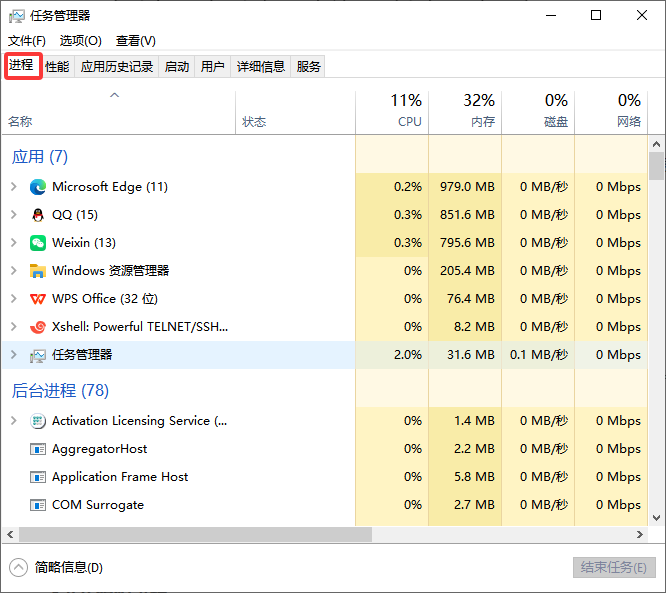The image size is (666, 593).
Task: Click the Microsoft Edge app icon
Action: [x=38, y=187]
